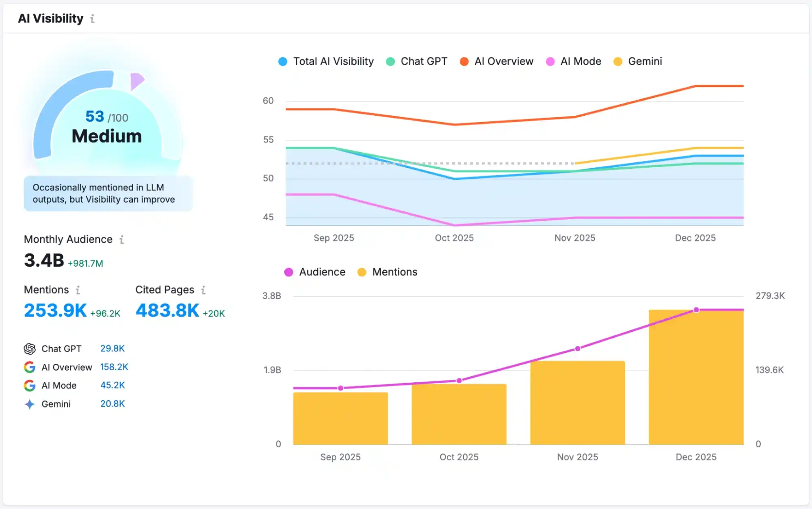Hide the Audience series in lower chart
The width and height of the screenshot is (812, 509).
click(x=315, y=272)
